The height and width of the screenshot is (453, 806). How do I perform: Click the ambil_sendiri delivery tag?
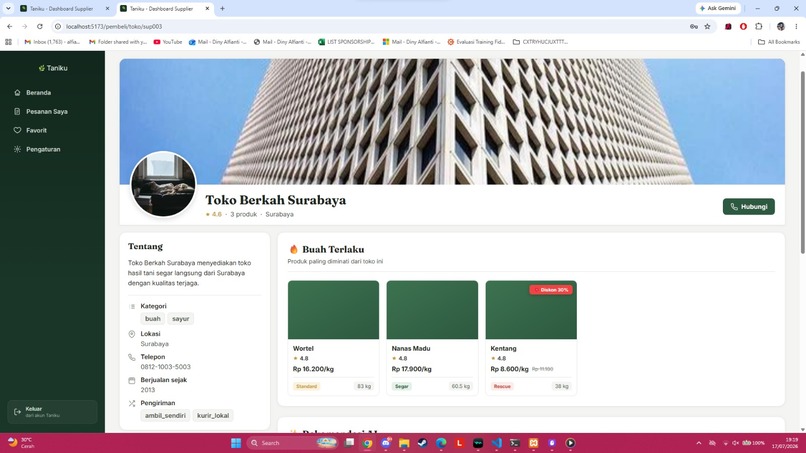tap(165, 415)
